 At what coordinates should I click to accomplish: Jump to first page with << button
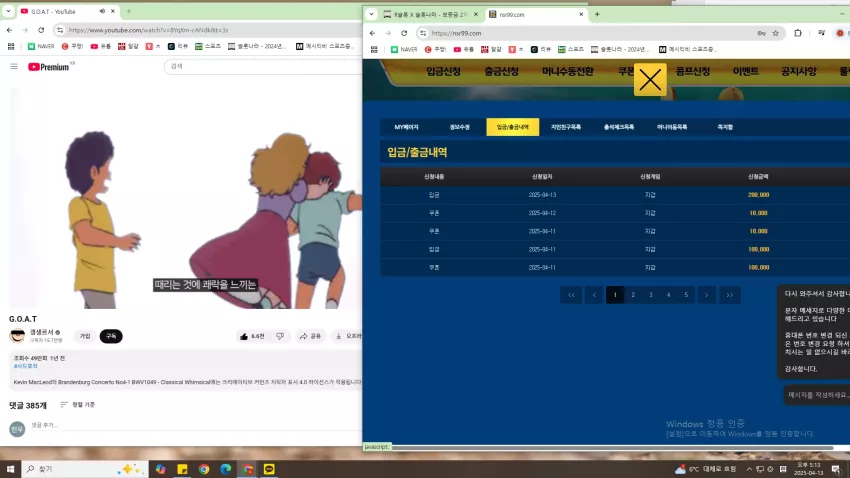pyautogui.click(x=571, y=295)
